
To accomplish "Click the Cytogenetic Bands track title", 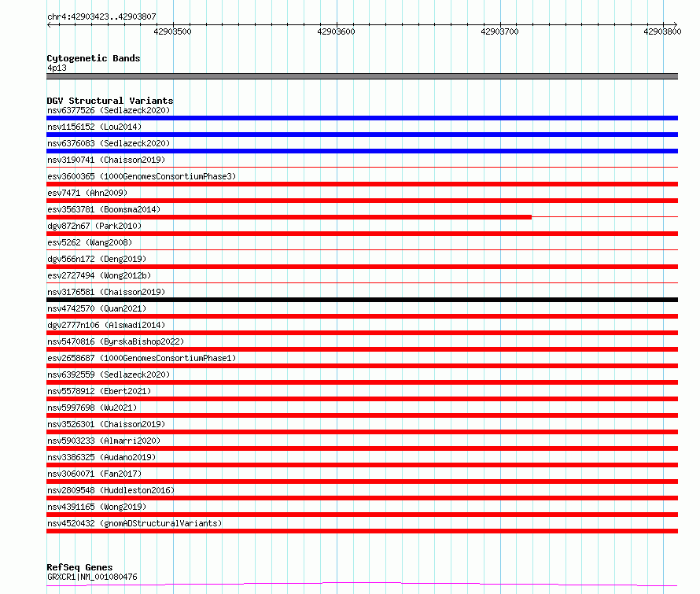I will 94,58.
